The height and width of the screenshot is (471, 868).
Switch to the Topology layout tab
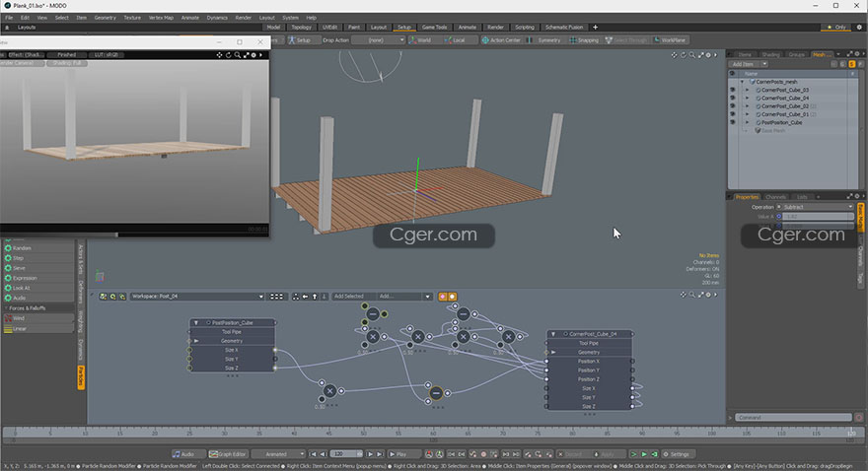click(x=301, y=27)
